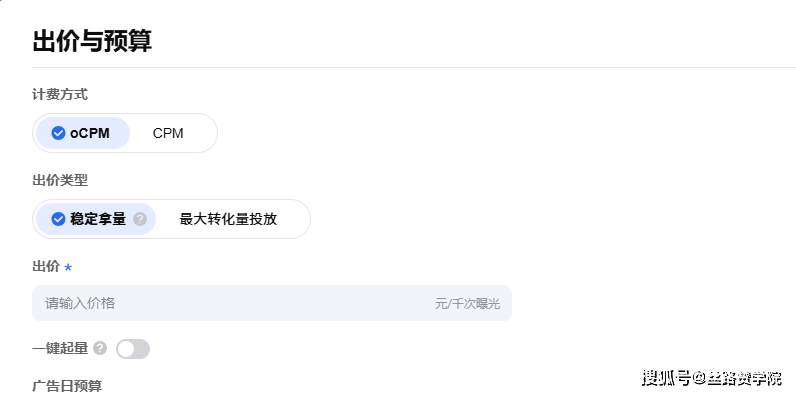Select the oCPM billing option label
Screen dimensions: 796x395
click(90, 134)
